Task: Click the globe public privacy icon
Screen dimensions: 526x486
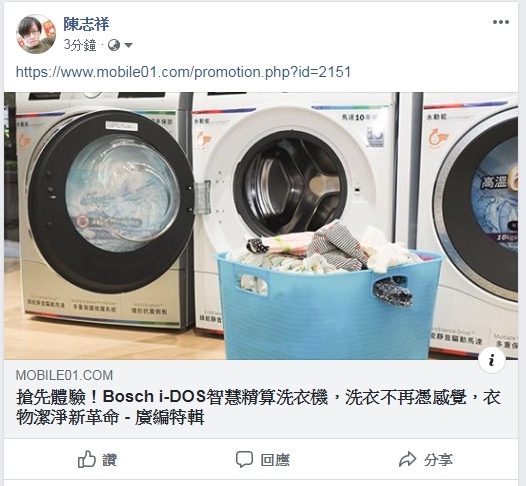Action: tap(114, 45)
